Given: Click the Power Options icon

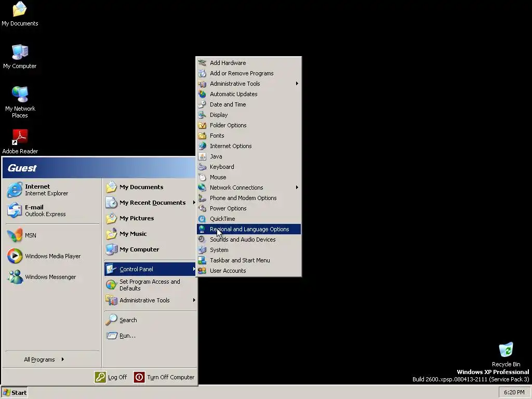Looking at the screenshot, I should [x=202, y=208].
